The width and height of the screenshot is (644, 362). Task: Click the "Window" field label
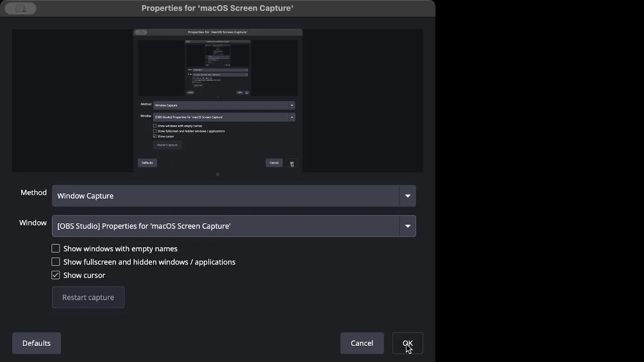click(x=33, y=223)
